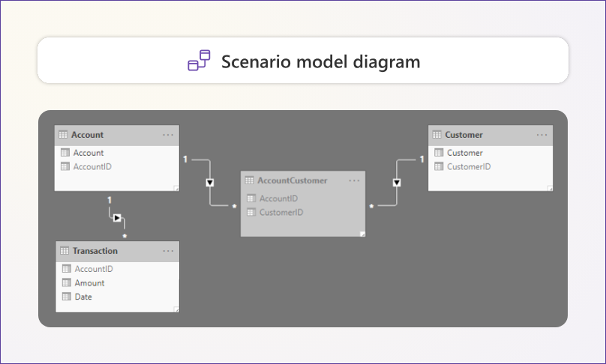Click the resize handle of the Transaction table

(x=176, y=309)
